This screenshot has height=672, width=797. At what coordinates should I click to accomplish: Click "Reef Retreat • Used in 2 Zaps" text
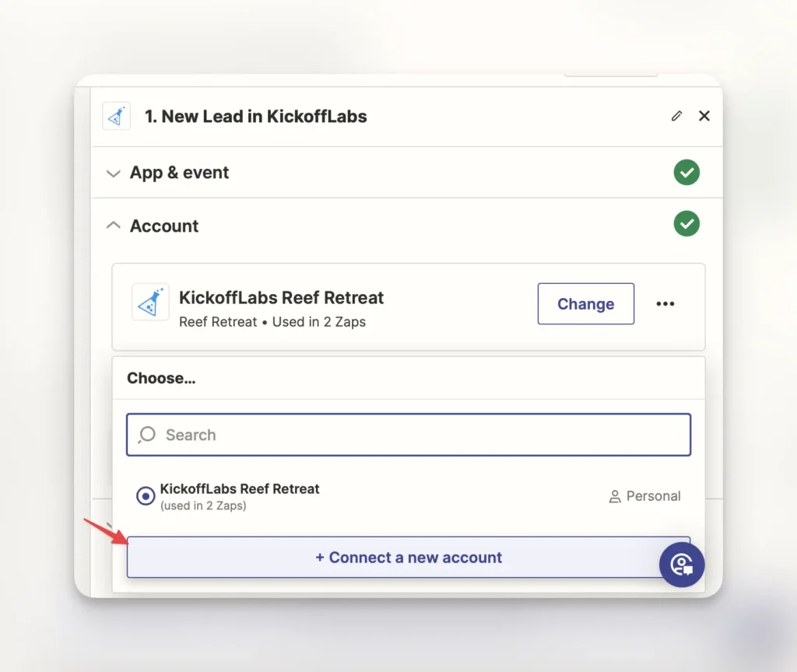(x=272, y=321)
